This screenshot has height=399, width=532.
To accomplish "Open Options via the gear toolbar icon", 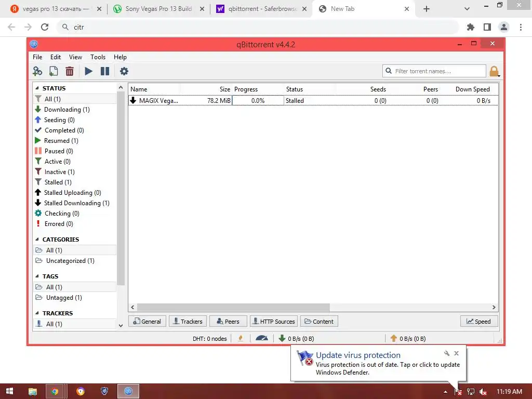I will [124, 71].
